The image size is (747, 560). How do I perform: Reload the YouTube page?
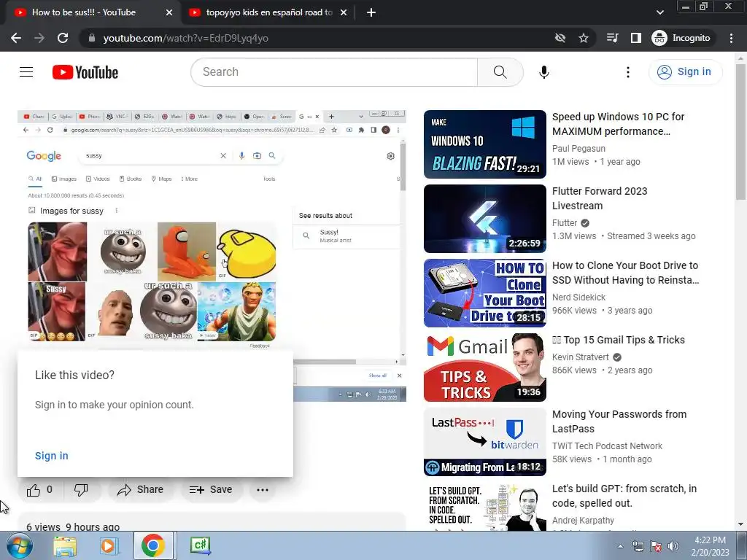click(63, 38)
